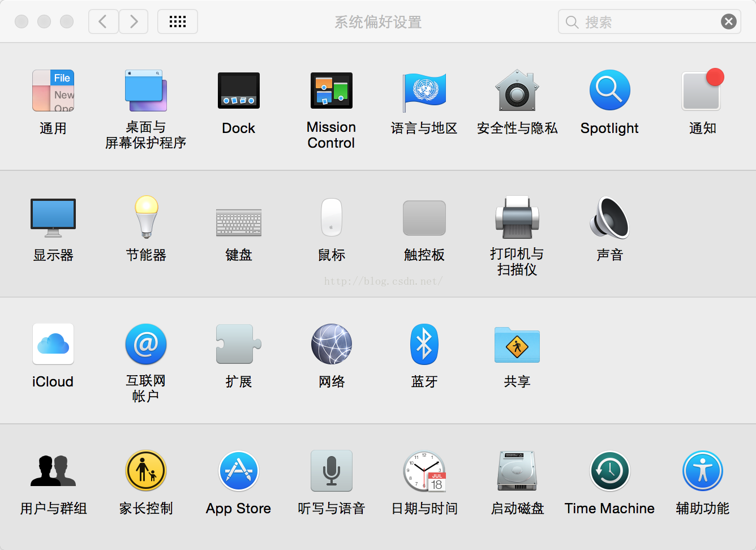Open 语言与地区 flag icon
Screen dimensions: 756x550
coord(424,92)
